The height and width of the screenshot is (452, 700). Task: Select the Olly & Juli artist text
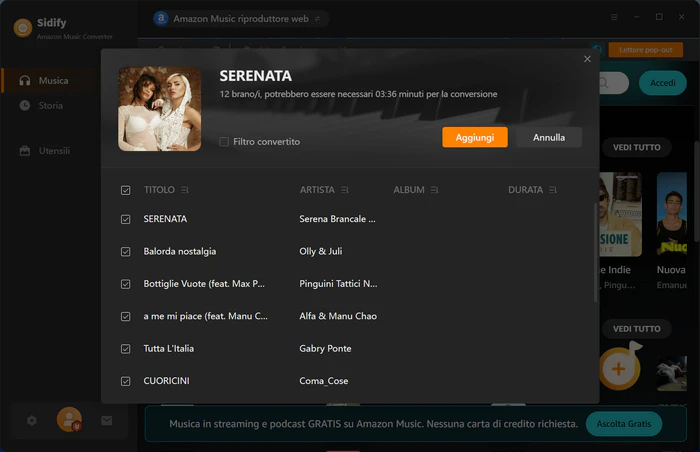click(321, 251)
